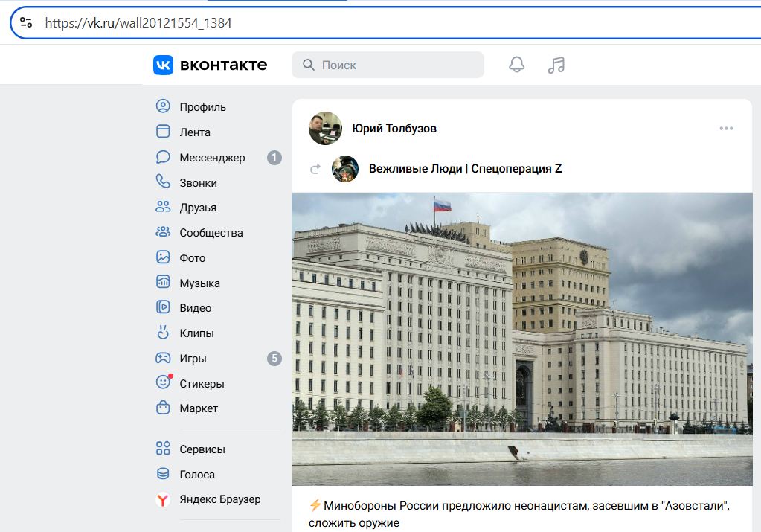761x532 pixels.
Task: Open the music note icon in header
Action: point(556,65)
